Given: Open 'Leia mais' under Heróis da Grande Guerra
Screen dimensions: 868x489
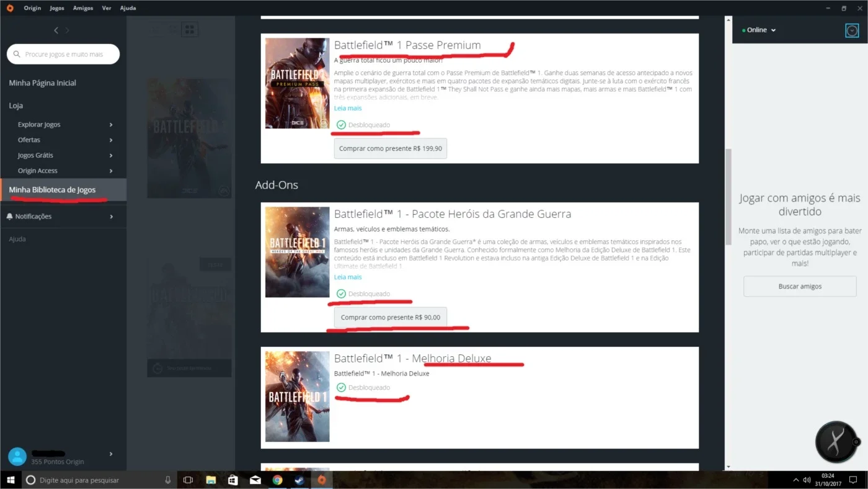Looking at the screenshot, I should (348, 277).
